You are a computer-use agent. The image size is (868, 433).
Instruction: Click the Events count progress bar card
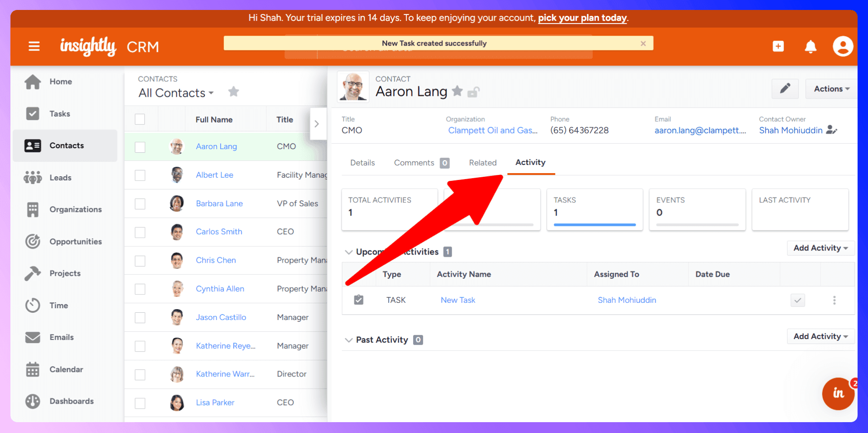click(697, 210)
